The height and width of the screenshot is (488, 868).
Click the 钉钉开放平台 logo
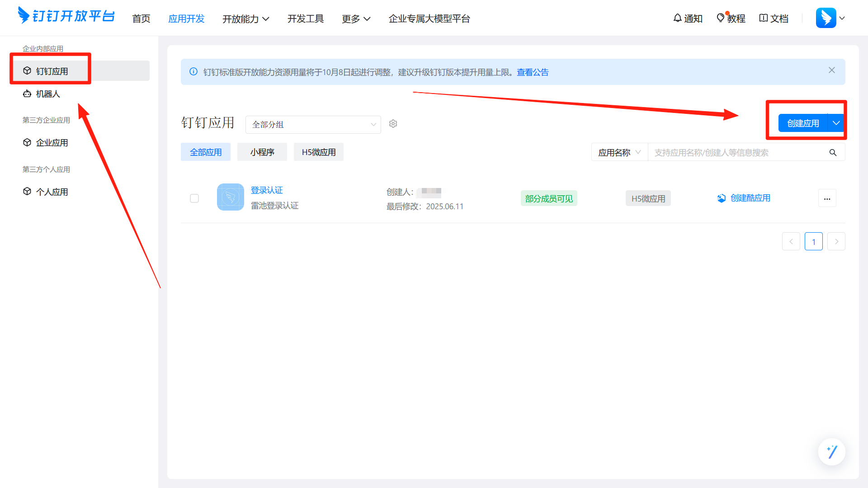point(66,16)
